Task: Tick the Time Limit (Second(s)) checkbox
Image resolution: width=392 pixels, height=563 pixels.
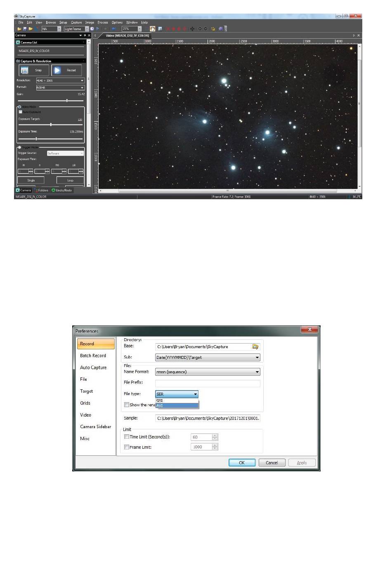Action: [127, 437]
